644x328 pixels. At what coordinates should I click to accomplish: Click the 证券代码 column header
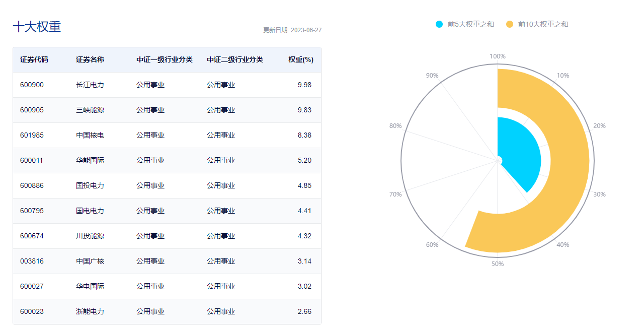click(x=34, y=59)
